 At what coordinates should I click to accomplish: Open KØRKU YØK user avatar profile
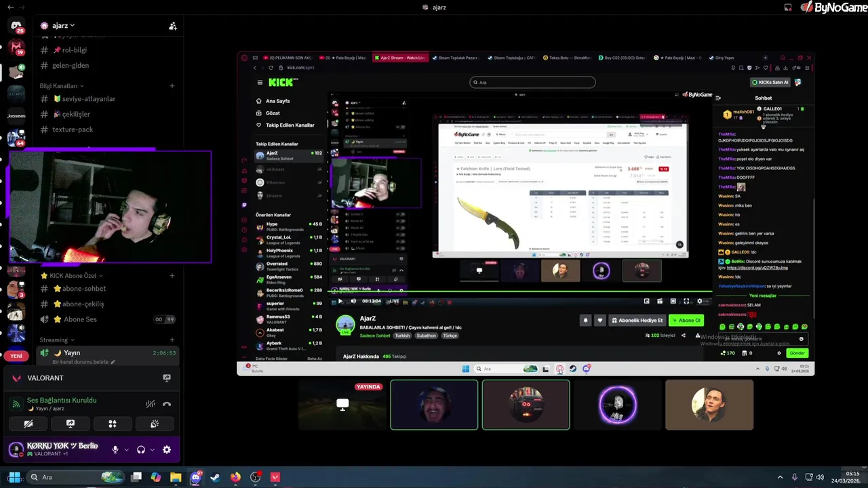pyautogui.click(x=16, y=449)
